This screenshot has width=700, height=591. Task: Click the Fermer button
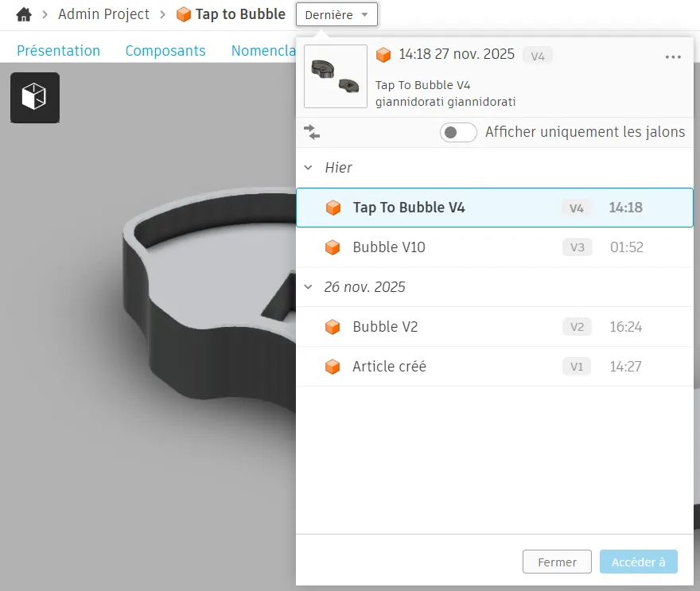[x=557, y=562]
